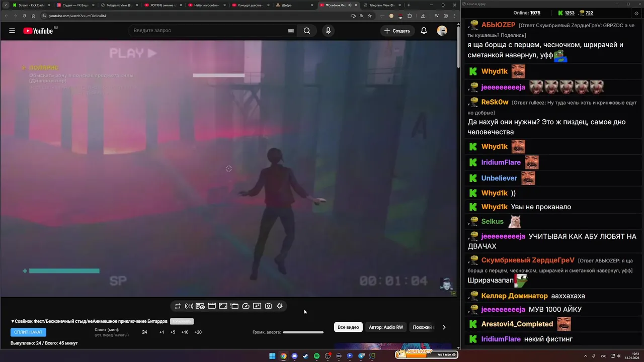Click the YouTube search magnifier button
The width and height of the screenshot is (644, 362).
coord(307,31)
